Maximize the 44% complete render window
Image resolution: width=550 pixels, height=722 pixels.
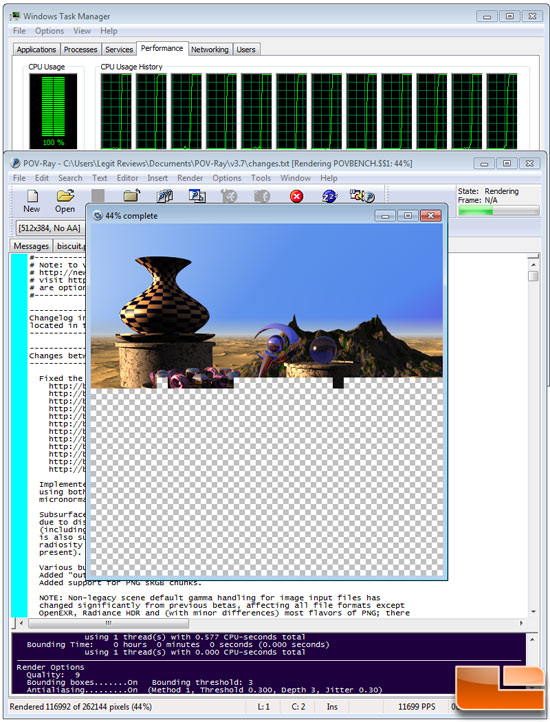pyautogui.click(x=408, y=215)
